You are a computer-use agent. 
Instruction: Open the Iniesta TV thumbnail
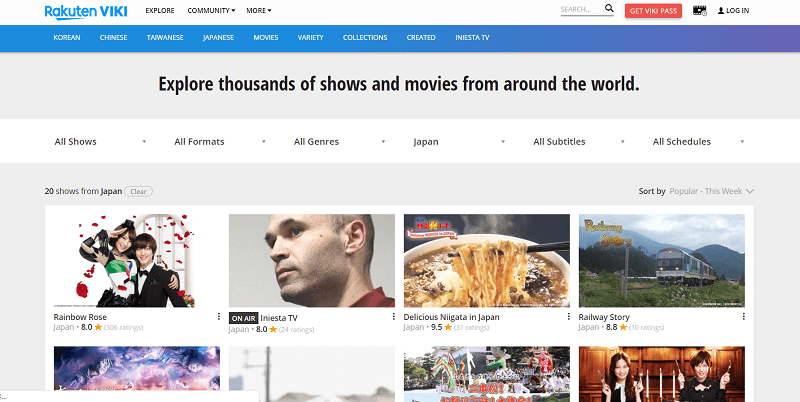click(x=312, y=261)
